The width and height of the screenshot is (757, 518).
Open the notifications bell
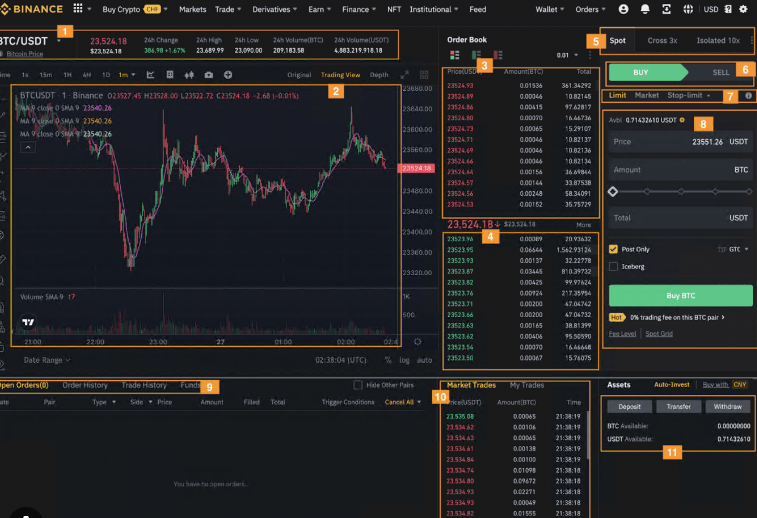645,9
